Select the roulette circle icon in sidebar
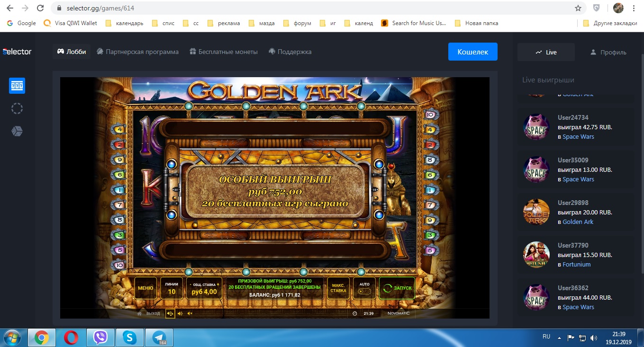Screen dimensions: 644x347 tap(17, 108)
